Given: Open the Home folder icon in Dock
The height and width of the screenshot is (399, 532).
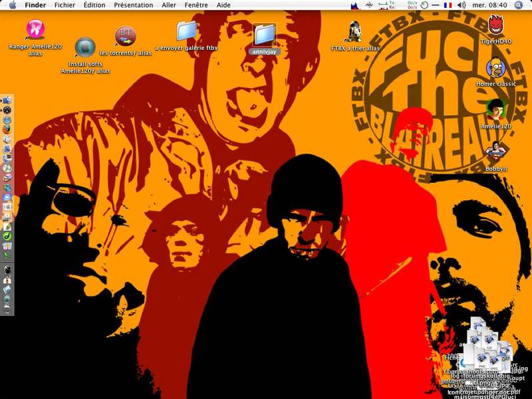Looking at the screenshot, I should [7, 280].
